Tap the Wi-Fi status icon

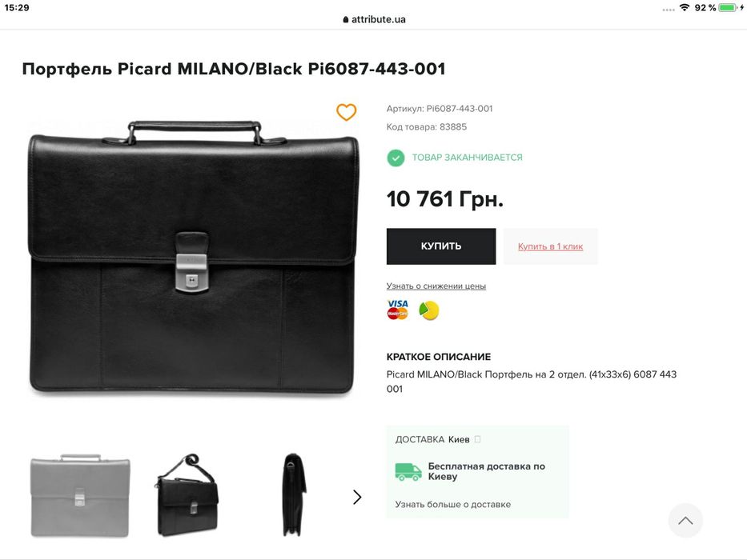click(685, 7)
